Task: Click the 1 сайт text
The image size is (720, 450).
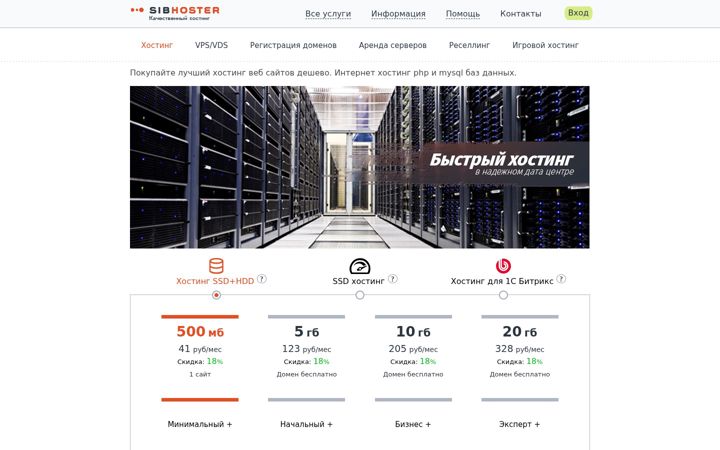Action: pyautogui.click(x=200, y=374)
